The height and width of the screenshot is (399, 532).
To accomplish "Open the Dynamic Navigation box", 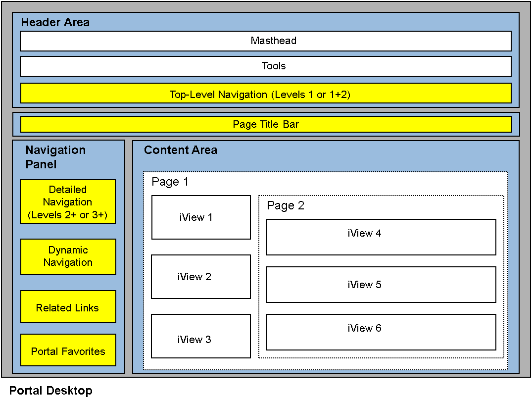I will point(68,257).
